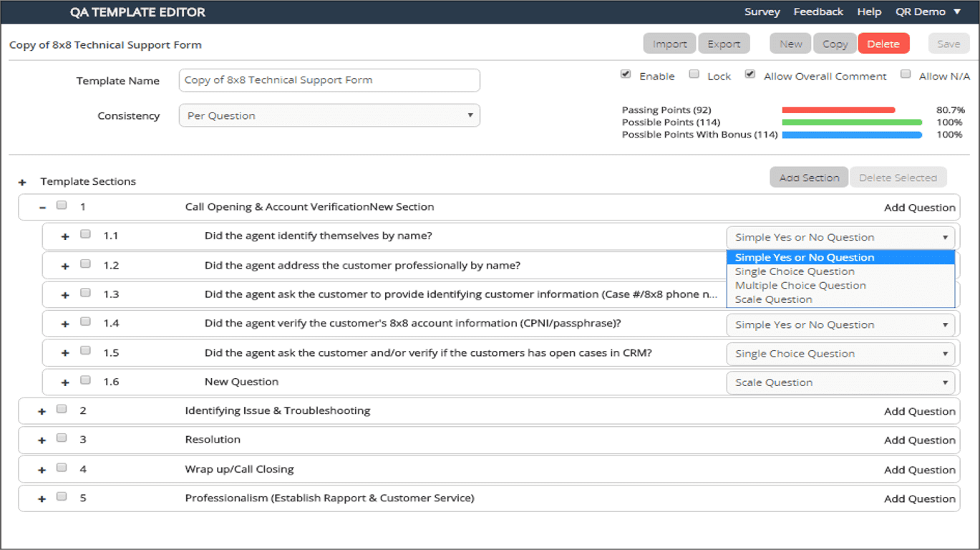Expand the Wrap up/Call Closing section
The height and width of the screenshot is (550, 980).
click(x=42, y=470)
